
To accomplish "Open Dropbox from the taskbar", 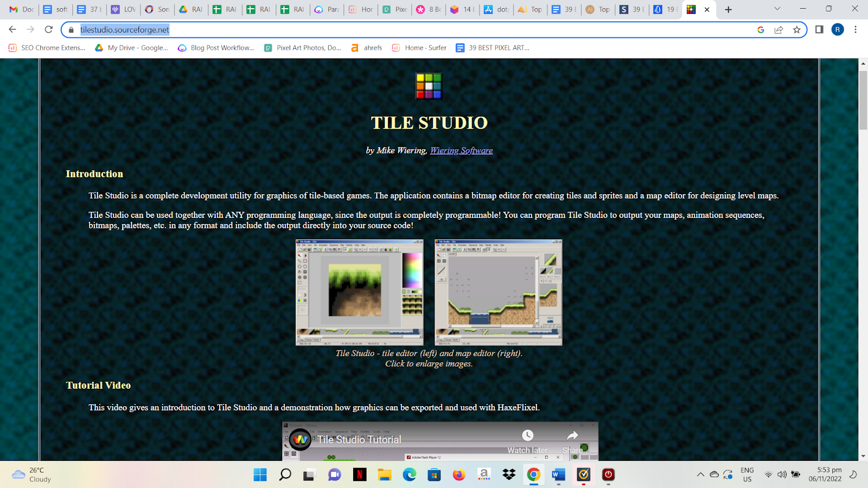I will [509, 475].
